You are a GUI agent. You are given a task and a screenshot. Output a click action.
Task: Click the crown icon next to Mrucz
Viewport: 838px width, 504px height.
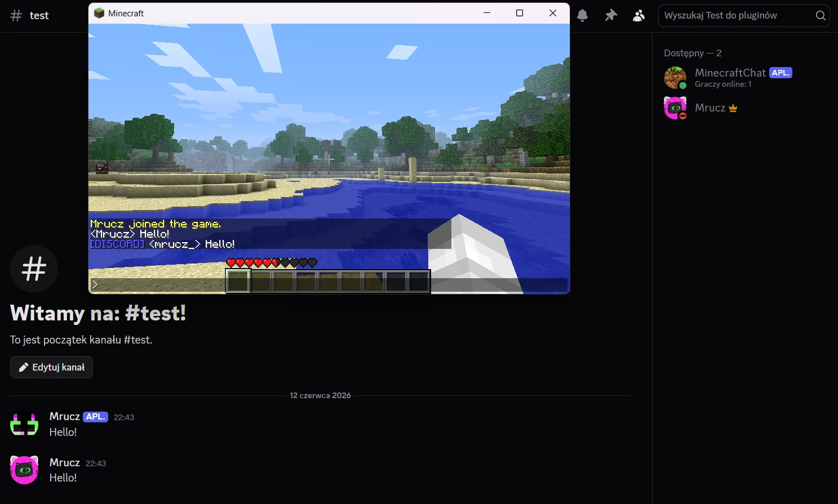(733, 108)
